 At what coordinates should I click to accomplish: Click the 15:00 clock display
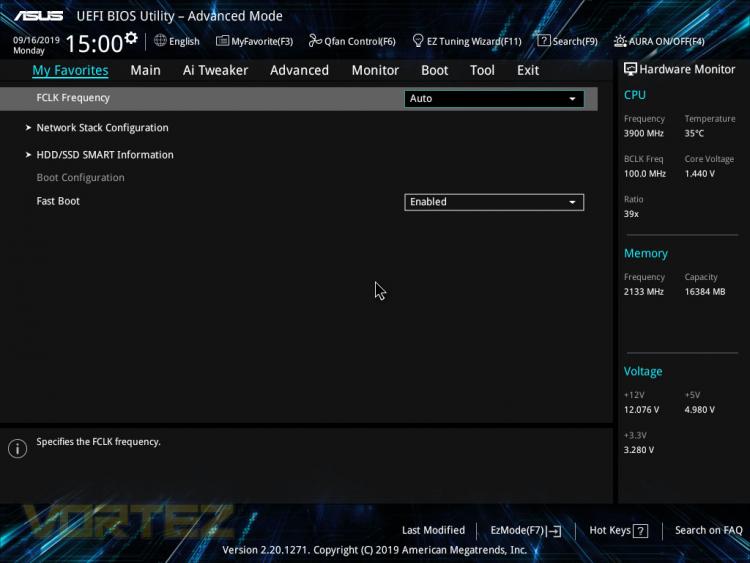point(94,44)
